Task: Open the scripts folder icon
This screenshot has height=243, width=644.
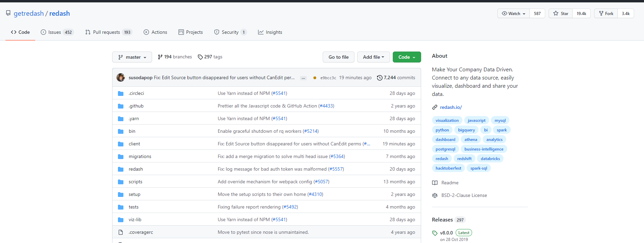Action: click(x=121, y=182)
